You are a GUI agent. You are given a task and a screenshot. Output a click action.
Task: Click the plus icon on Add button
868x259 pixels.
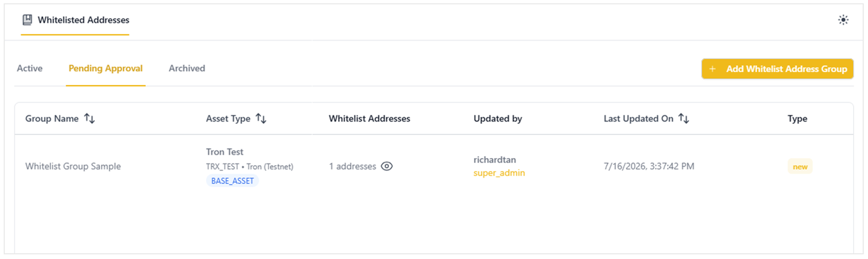pyautogui.click(x=712, y=69)
